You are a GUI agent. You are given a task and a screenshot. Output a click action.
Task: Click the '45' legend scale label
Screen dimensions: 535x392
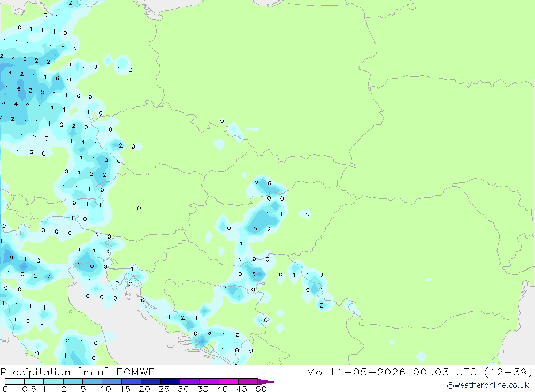click(x=242, y=389)
